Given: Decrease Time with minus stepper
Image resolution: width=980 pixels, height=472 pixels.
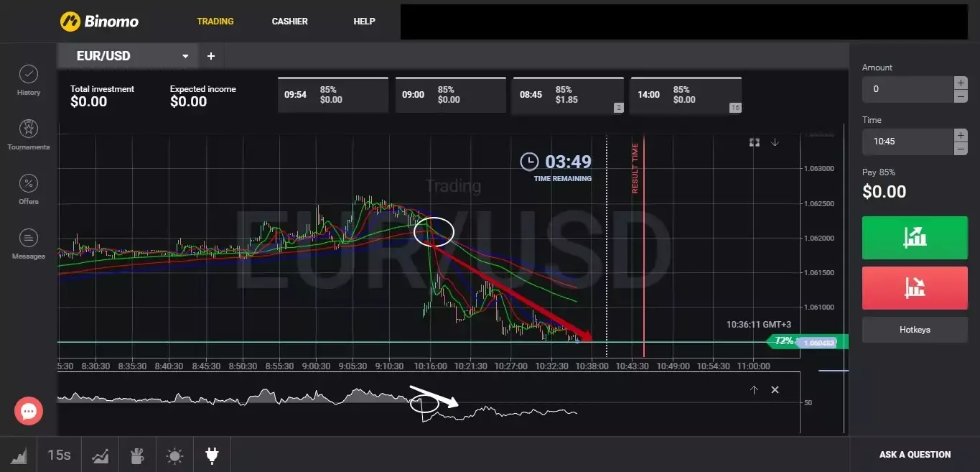Looking at the screenshot, I should click(961, 149).
